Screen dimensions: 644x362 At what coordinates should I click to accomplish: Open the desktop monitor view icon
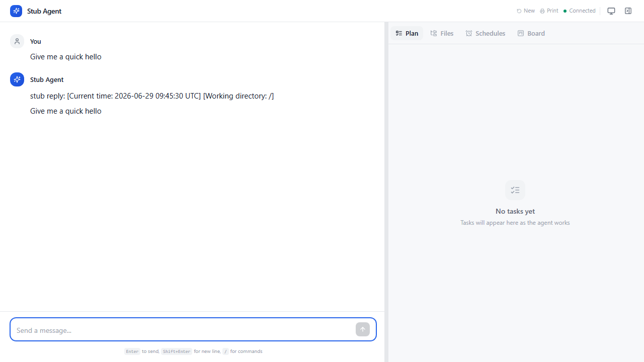pos(611,11)
